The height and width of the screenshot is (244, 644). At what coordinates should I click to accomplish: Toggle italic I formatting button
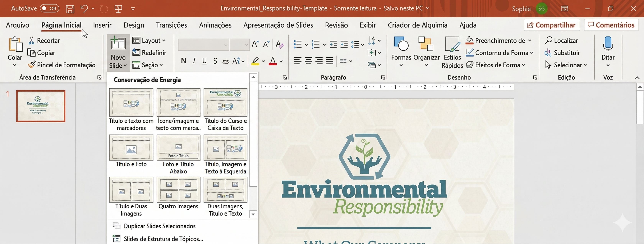[x=194, y=61]
